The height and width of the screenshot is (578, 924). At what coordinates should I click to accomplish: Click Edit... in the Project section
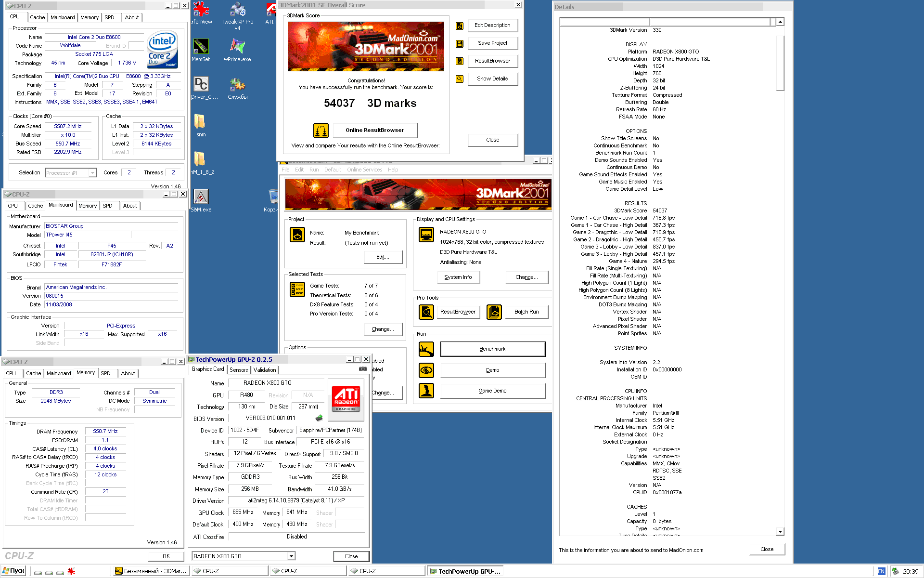[383, 257]
